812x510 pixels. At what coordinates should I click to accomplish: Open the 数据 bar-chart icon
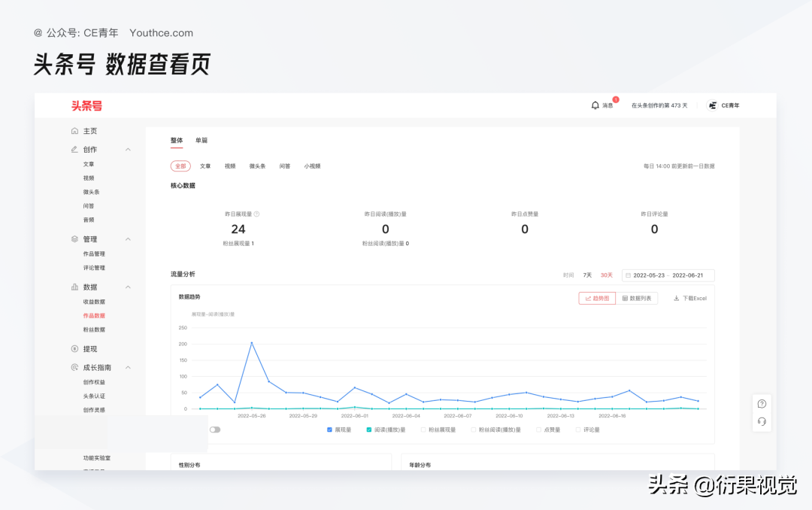click(x=74, y=287)
